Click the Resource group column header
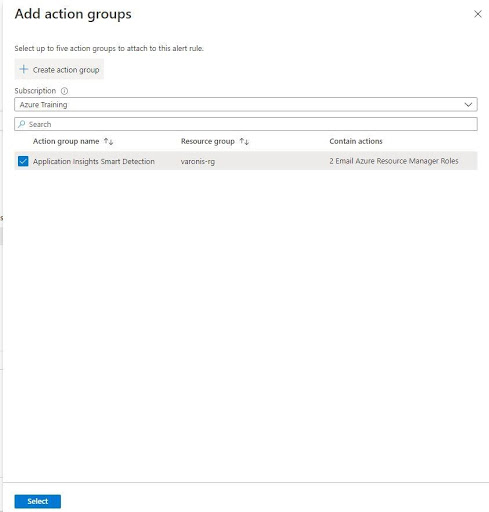Image resolution: width=489 pixels, height=512 pixels. coord(208,141)
